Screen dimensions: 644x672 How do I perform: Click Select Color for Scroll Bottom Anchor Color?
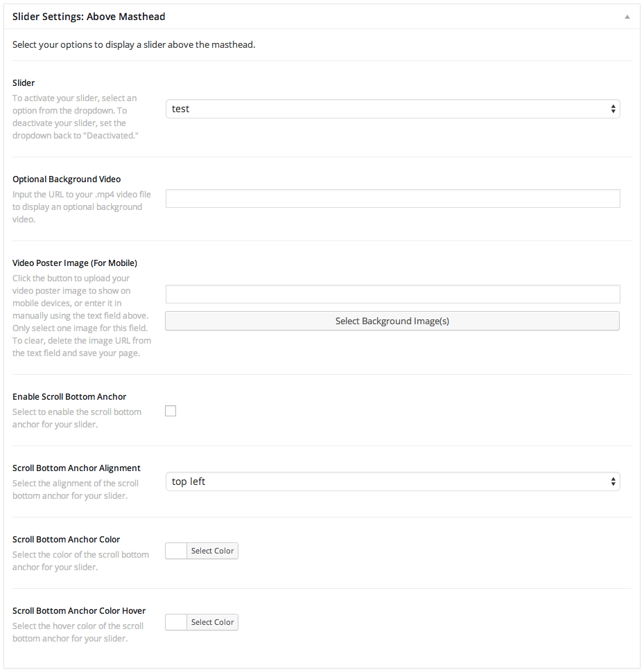click(212, 551)
